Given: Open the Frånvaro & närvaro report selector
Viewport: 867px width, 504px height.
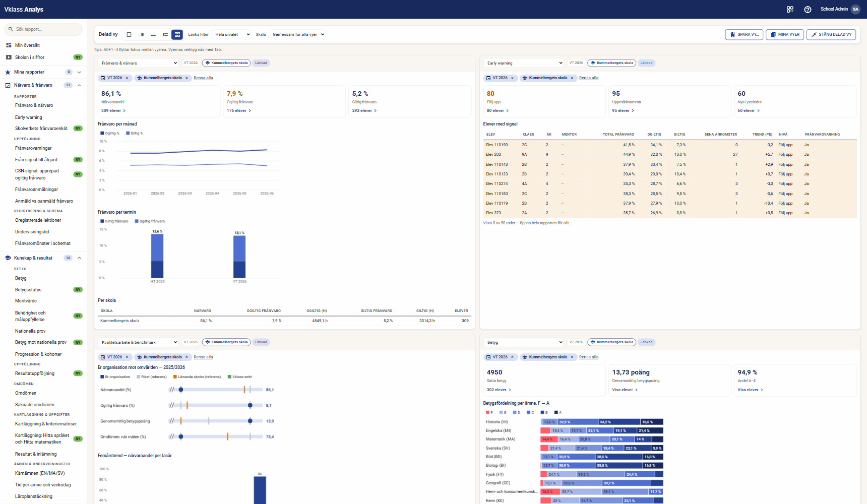Looking at the screenshot, I should coord(139,63).
